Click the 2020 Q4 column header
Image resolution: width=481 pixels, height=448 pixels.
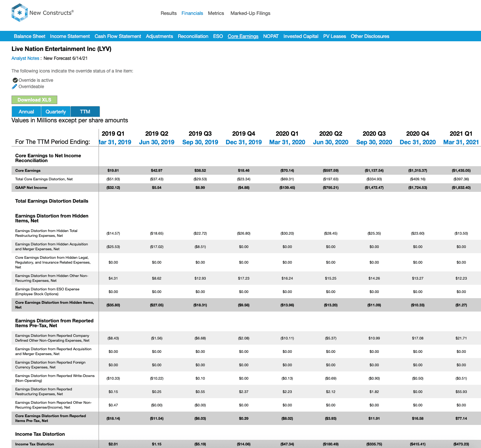pyautogui.click(x=418, y=133)
